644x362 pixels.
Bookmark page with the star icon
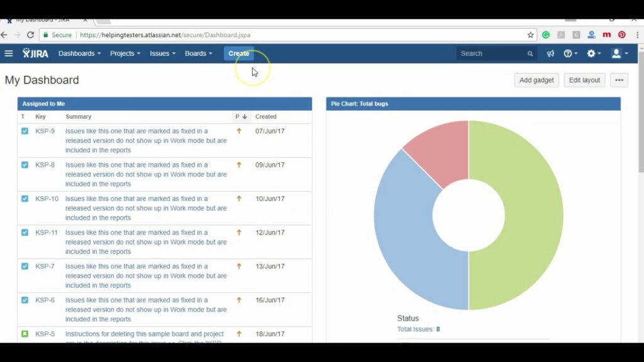pos(530,35)
